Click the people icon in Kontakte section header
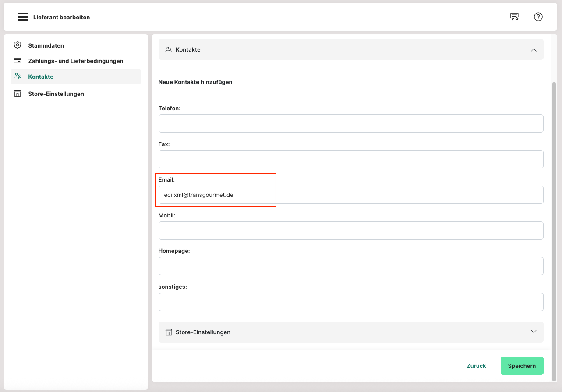The width and height of the screenshot is (562, 392). tap(169, 50)
